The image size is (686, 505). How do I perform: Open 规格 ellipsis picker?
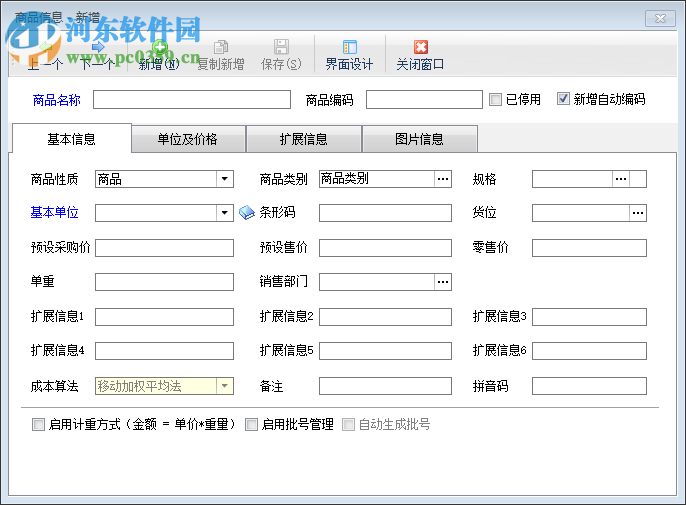pyautogui.click(x=621, y=179)
